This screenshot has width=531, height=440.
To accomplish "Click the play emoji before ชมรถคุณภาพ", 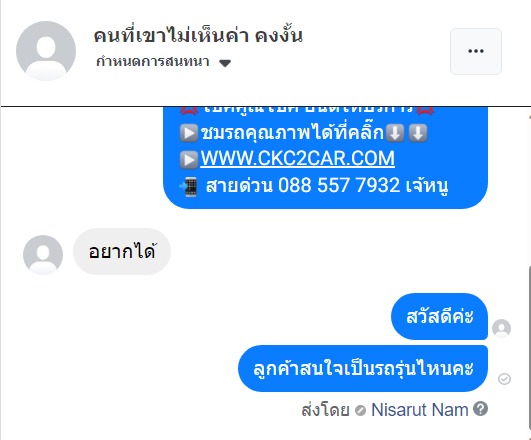I will (189, 133).
